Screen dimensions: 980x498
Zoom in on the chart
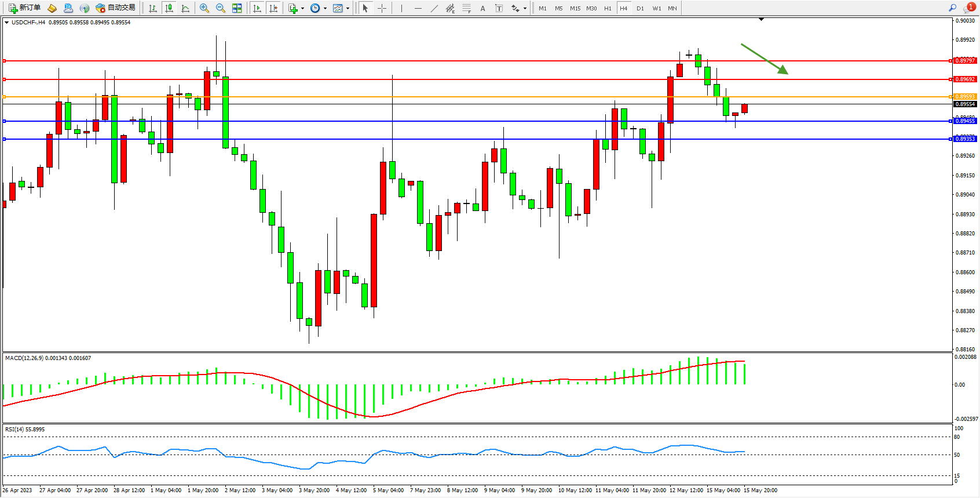204,8
